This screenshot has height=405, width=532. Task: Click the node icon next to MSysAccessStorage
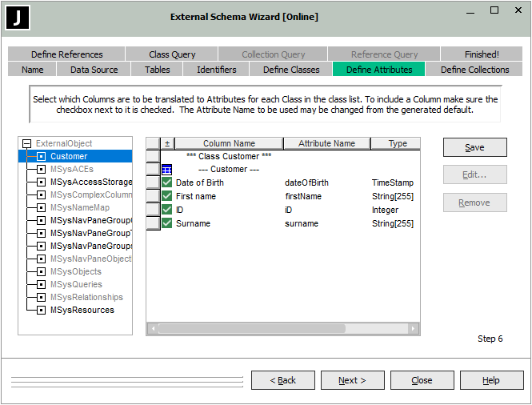point(41,182)
